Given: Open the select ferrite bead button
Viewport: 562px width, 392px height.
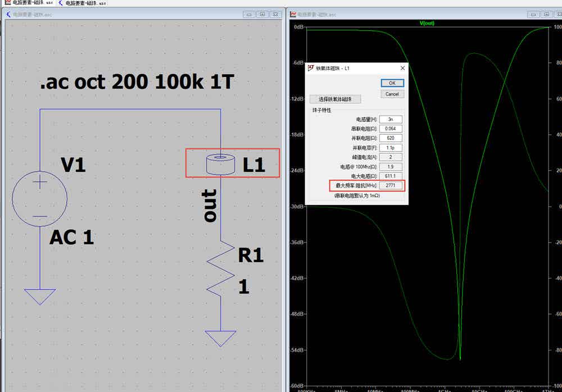Looking at the screenshot, I should 335,99.
